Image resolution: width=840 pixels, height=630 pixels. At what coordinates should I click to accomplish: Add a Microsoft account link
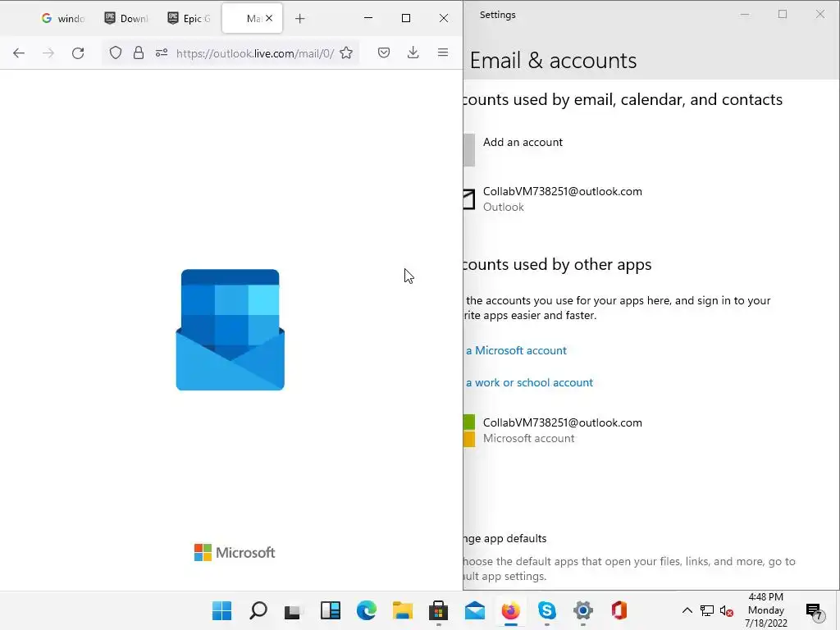tap(516, 350)
